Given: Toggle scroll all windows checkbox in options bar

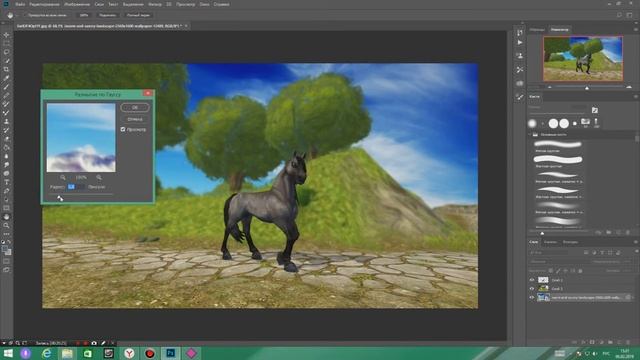Looking at the screenshot, I should click(25, 15).
